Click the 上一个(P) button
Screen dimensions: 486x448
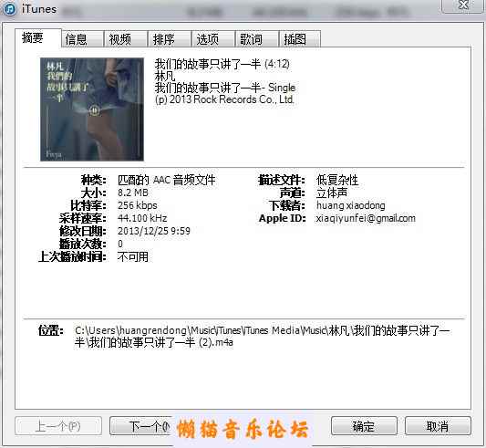(x=58, y=426)
